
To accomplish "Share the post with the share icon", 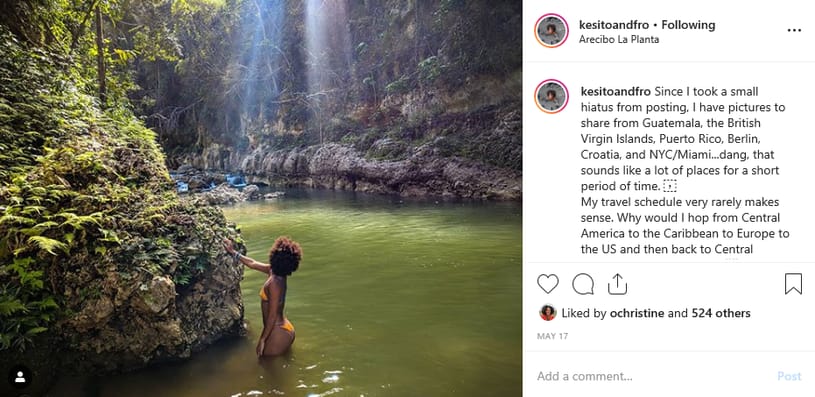I will click(x=617, y=284).
